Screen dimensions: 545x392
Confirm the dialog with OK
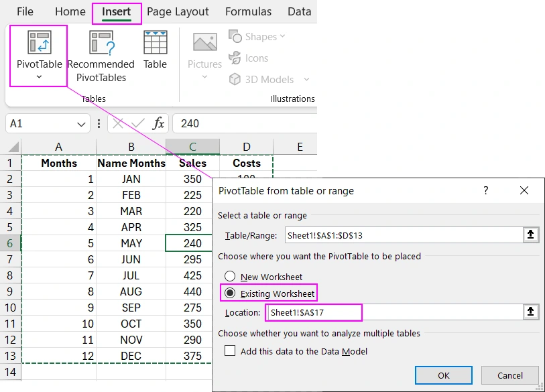pyautogui.click(x=443, y=375)
